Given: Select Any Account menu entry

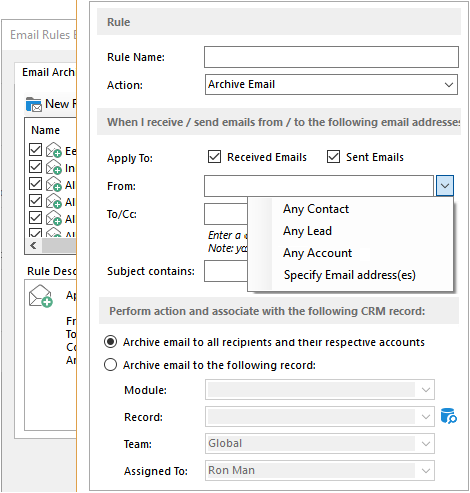Looking at the screenshot, I should point(317,253).
